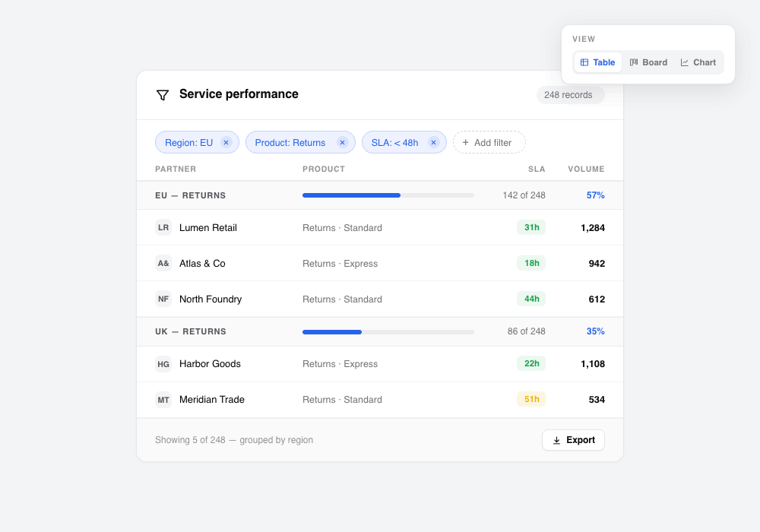This screenshot has width=760, height=532.
Task: Switch to the Board view
Action: pos(648,62)
